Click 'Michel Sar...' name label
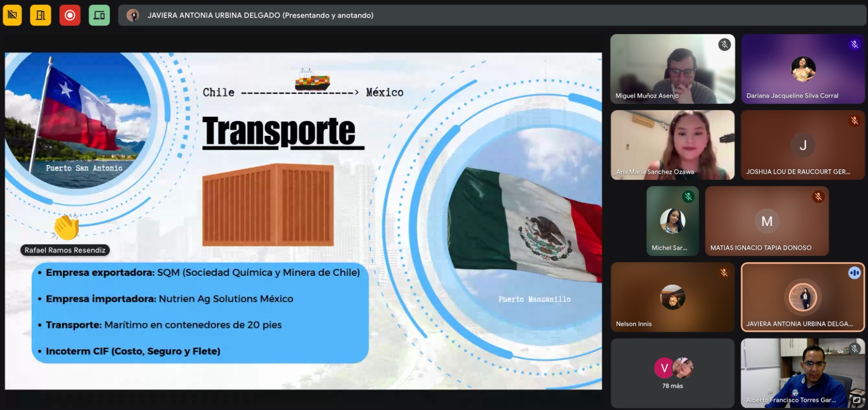 click(x=669, y=248)
